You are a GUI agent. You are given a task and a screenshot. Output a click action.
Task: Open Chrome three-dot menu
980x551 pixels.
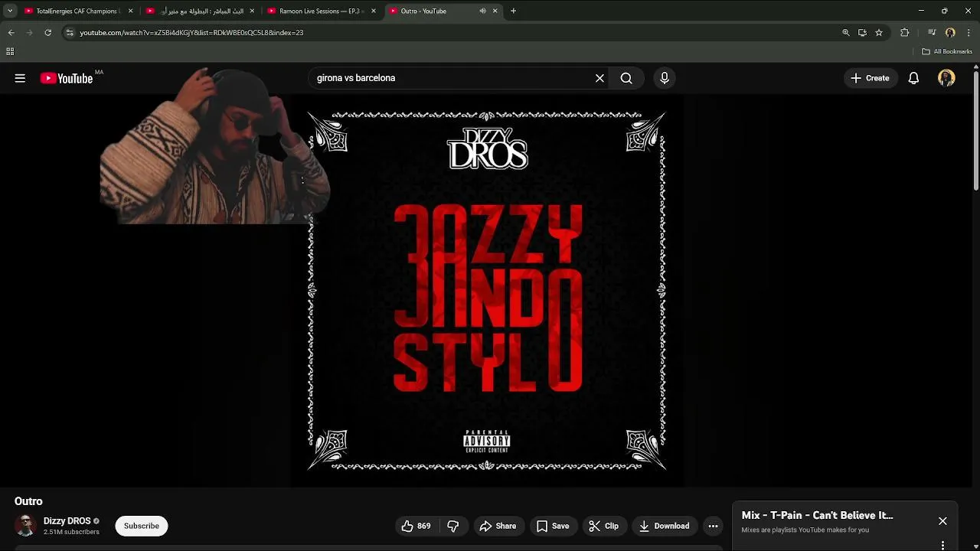click(969, 32)
